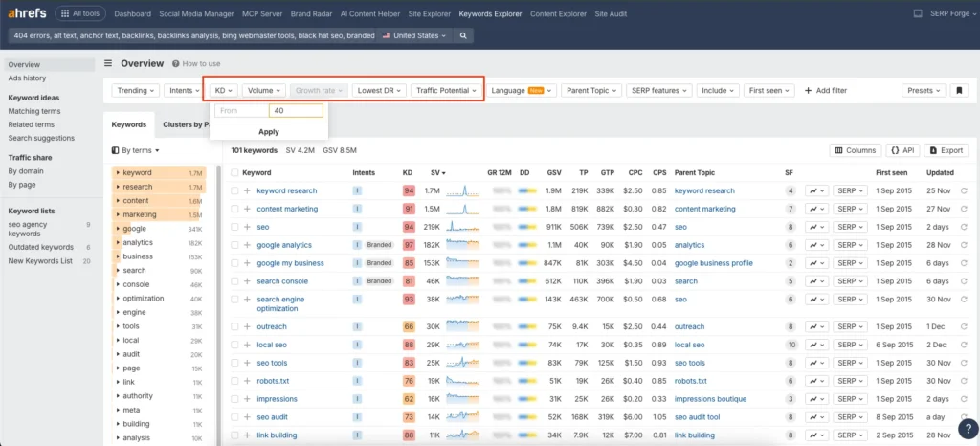Click the Export button
Screen dimensions: 980x446
tap(947, 150)
